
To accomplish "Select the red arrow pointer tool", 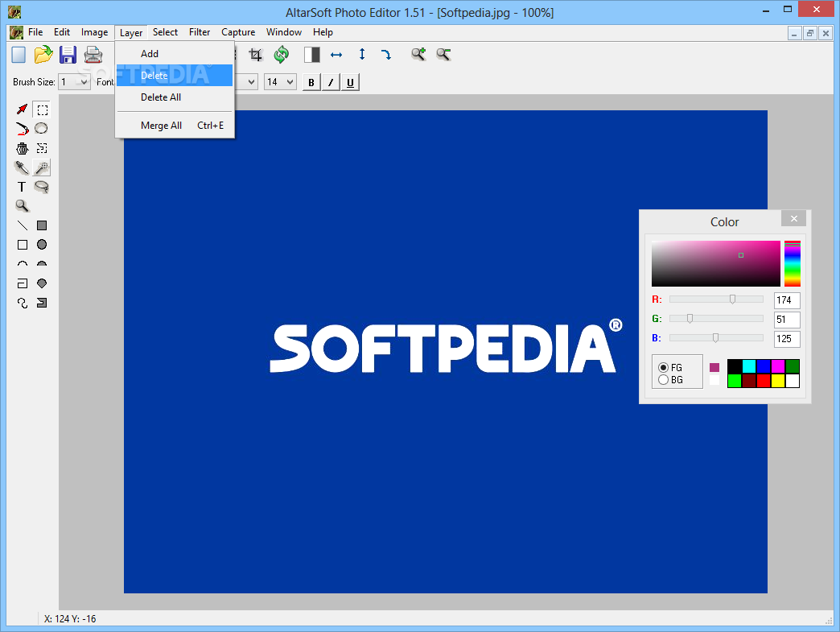I will click(22, 109).
